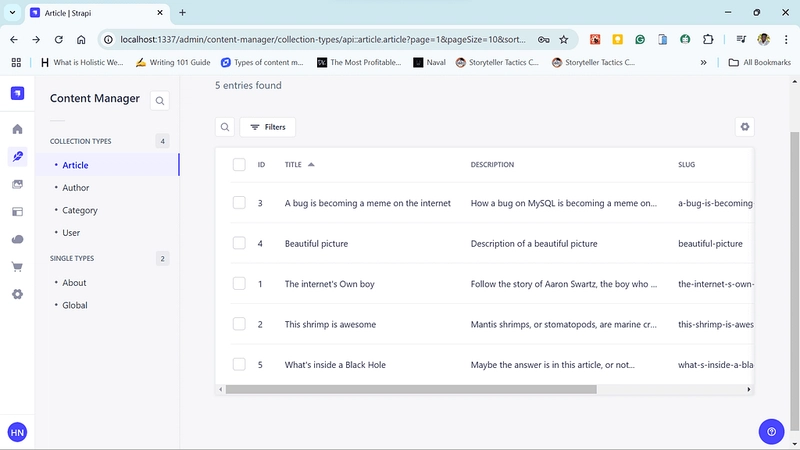Image resolution: width=800 pixels, height=450 pixels.
Task: Check 'This shrimp is awesome' row checkbox
Action: (x=239, y=324)
